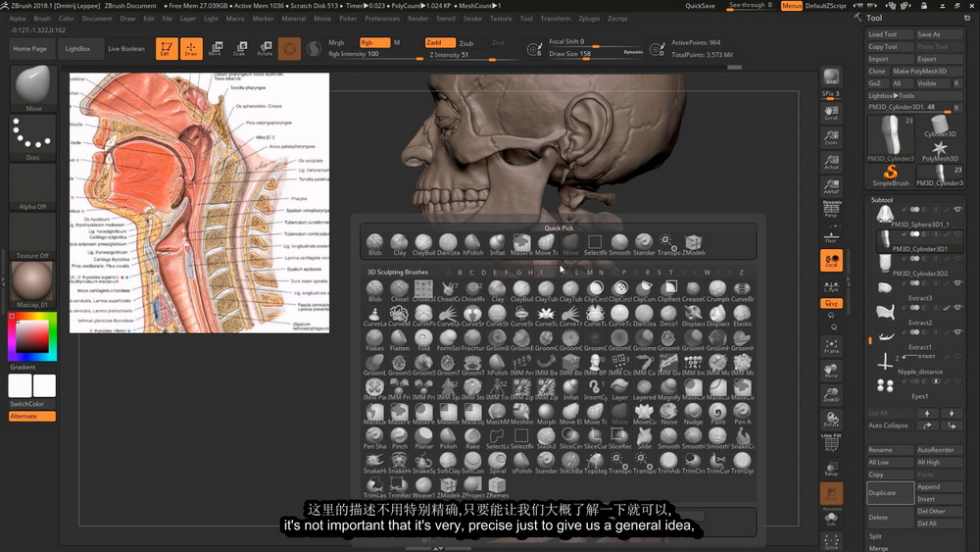This screenshot has height=552, width=980.
Task: Click Make PolyMesh3D button
Action: click(x=926, y=72)
